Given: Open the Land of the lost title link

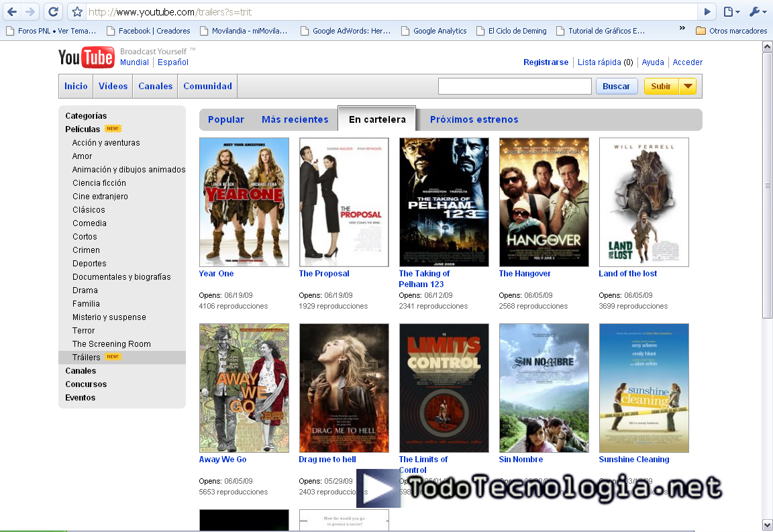Looking at the screenshot, I should 627,274.
